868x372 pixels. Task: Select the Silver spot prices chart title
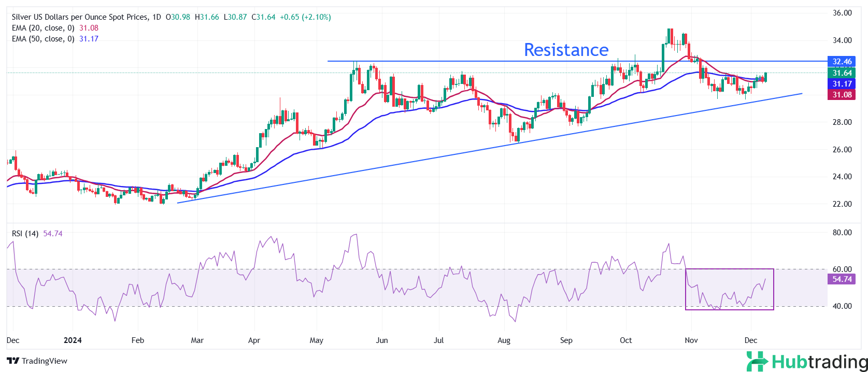click(x=79, y=17)
